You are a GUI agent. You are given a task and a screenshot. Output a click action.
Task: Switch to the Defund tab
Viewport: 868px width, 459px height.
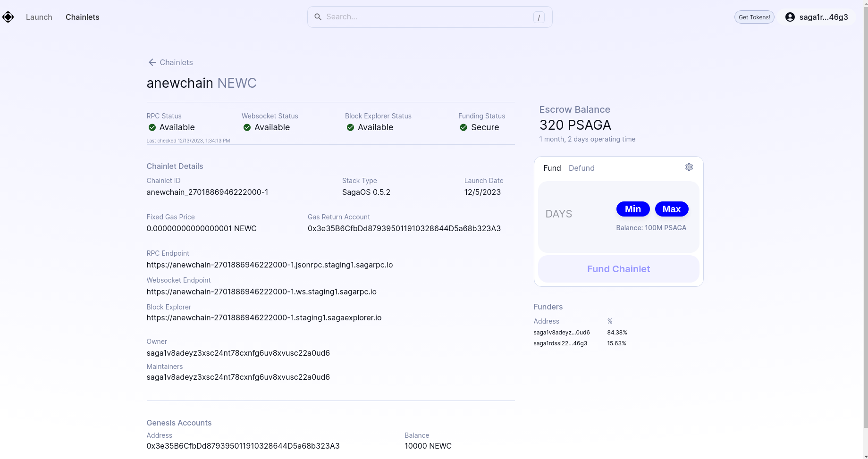click(581, 168)
